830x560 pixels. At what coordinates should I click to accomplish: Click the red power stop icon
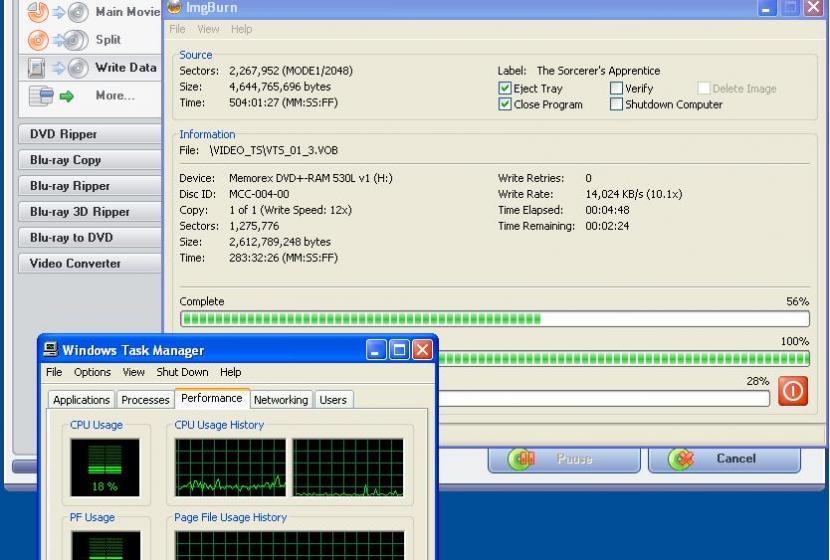tap(792, 391)
